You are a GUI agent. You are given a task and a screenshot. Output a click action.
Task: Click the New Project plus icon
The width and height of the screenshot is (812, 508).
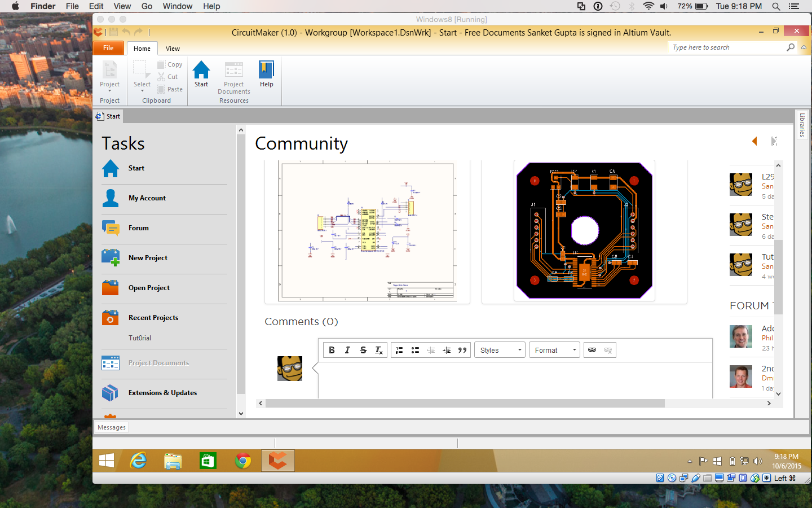(x=111, y=258)
